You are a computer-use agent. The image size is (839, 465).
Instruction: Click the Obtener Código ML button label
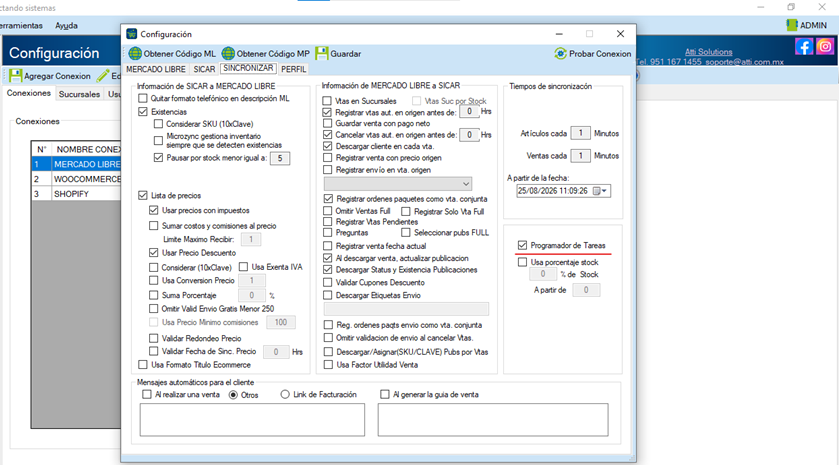(x=180, y=54)
